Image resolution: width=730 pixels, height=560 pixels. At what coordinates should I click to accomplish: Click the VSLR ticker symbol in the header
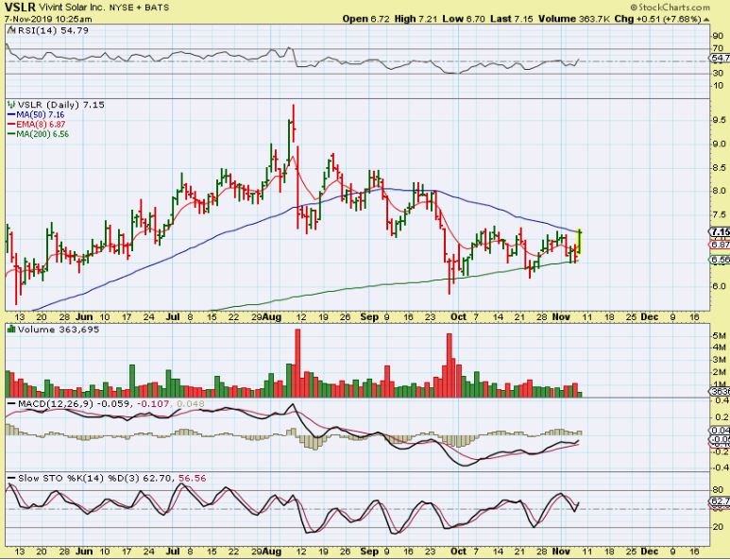click(x=20, y=8)
